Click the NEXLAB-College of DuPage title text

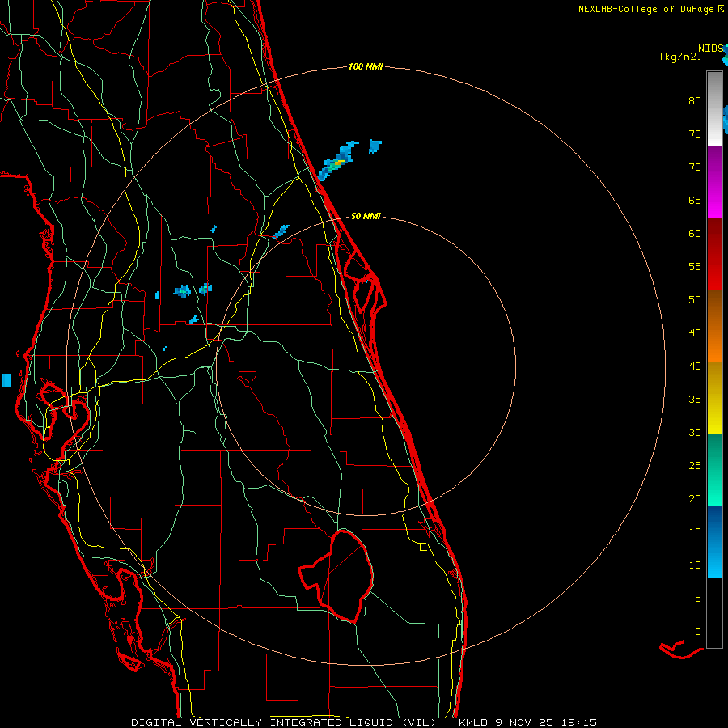pyautogui.click(x=647, y=9)
